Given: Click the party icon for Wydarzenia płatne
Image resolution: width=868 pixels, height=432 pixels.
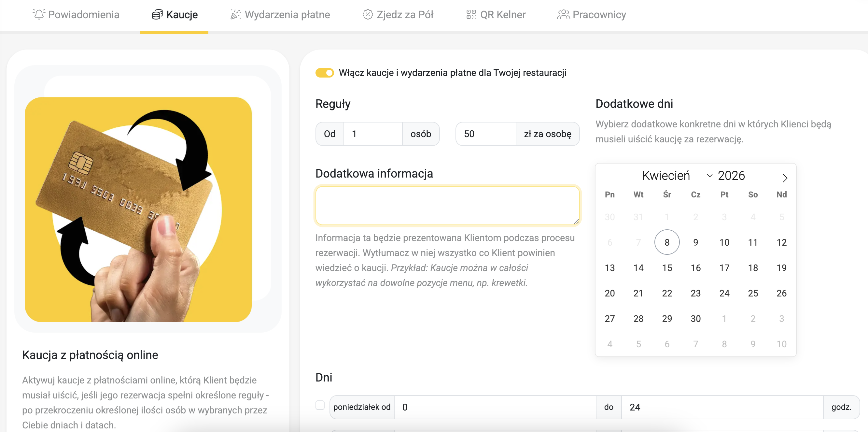Looking at the screenshot, I should (x=235, y=15).
